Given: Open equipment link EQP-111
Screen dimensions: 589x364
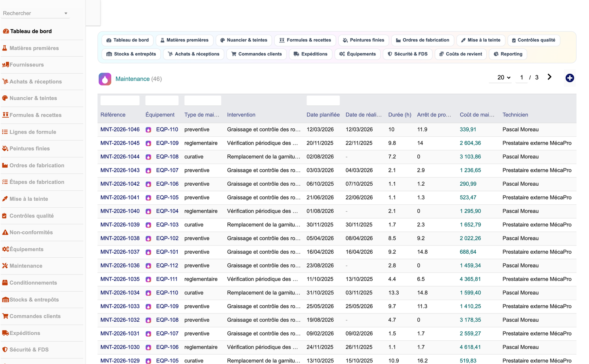Looking at the screenshot, I should click(167, 279).
